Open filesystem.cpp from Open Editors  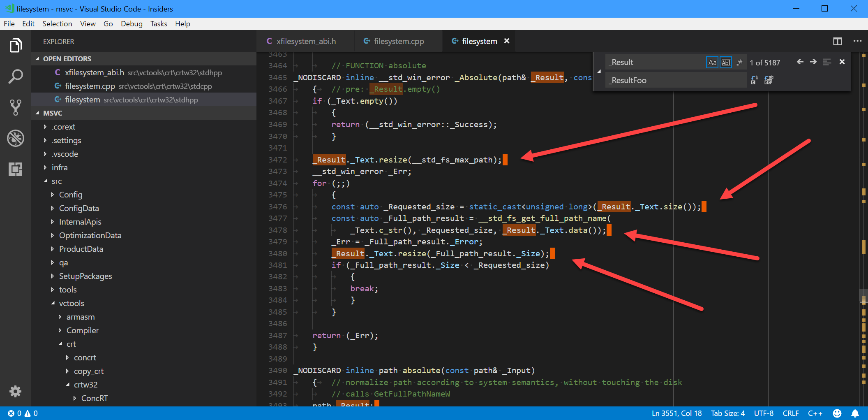coord(143,86)
